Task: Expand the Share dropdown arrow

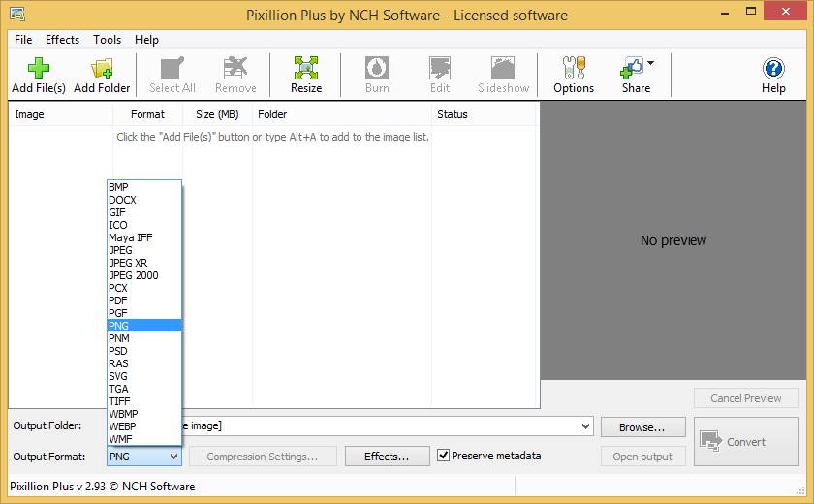Action: (x=650, y=64)
